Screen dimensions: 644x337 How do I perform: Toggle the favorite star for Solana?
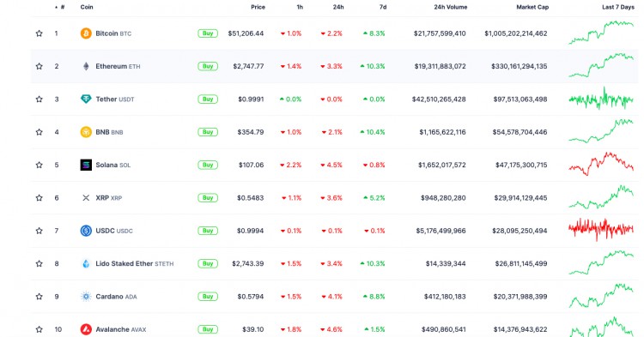click(x=39, y=165)
